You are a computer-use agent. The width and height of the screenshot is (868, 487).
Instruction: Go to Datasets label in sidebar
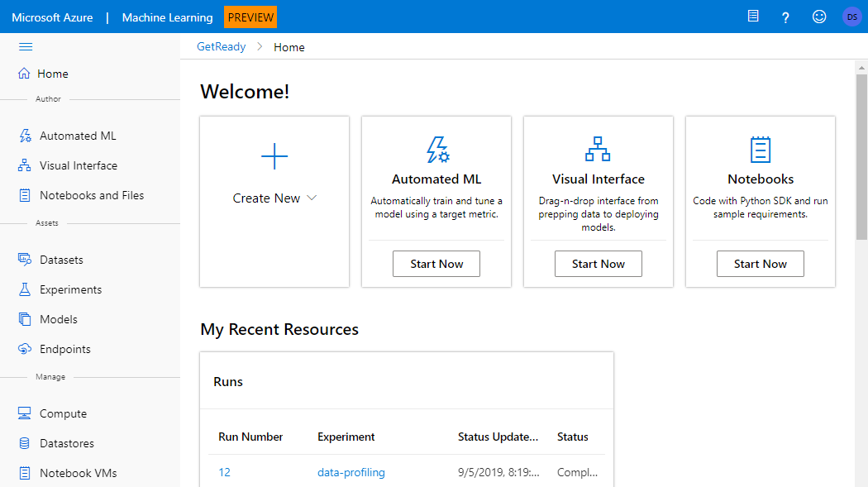pos(61,260)
